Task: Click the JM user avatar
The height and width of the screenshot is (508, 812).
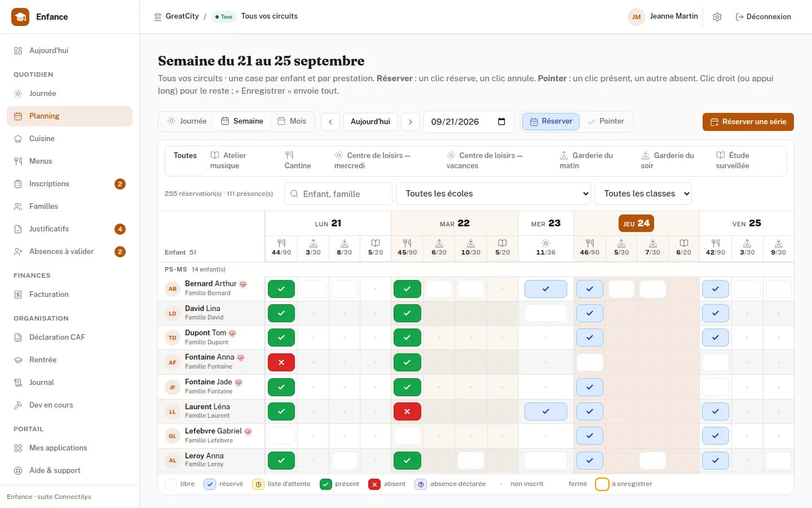Action: 636,17
